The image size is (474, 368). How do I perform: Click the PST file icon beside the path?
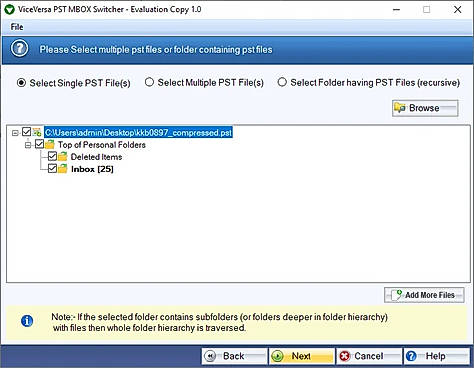click(37, 132)
